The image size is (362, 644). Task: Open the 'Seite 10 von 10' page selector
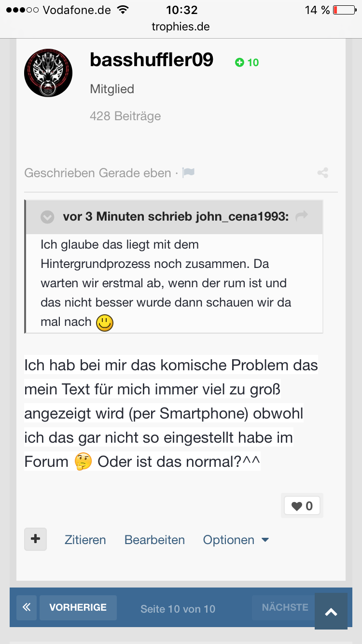click(x=178, y=609)
